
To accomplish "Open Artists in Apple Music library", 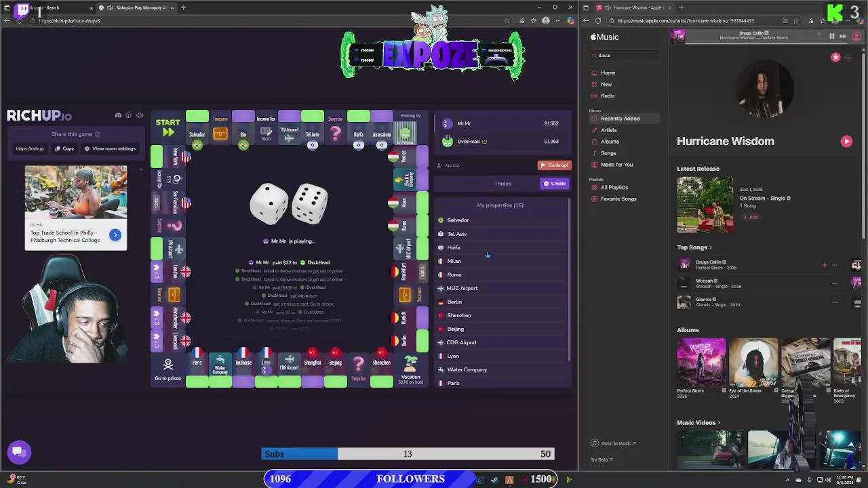I will click(x=609, y=130).
